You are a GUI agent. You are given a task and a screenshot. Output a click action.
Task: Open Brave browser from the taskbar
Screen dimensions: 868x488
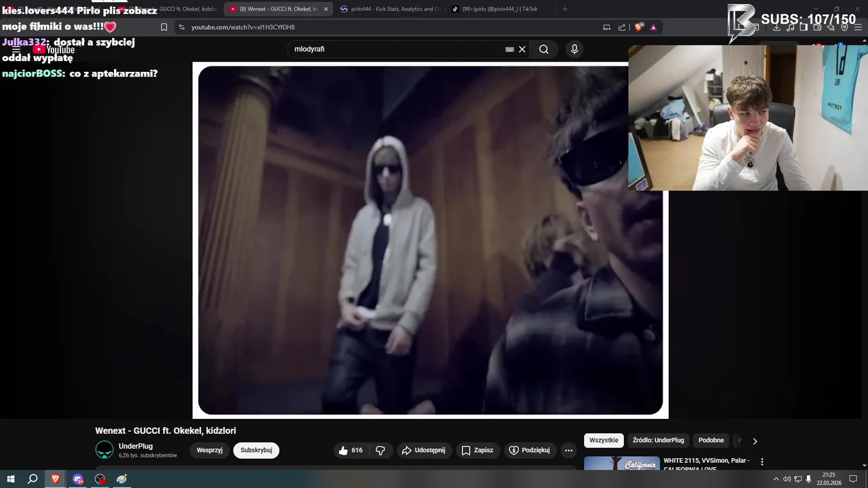[x=56, y=479]
